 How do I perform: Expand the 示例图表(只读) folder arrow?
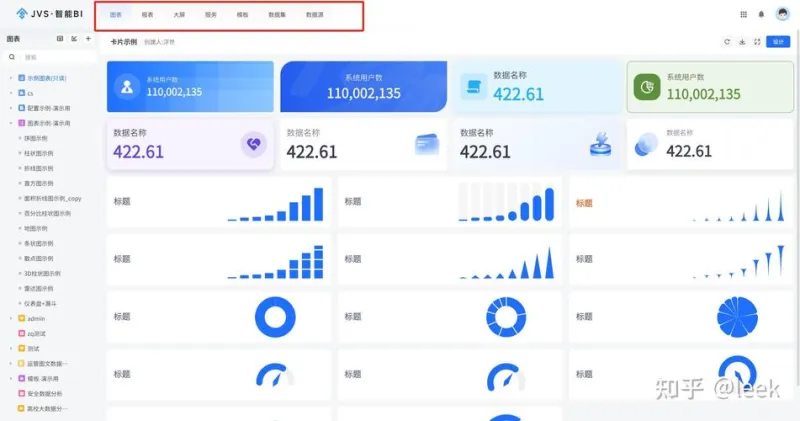coord(11,78)
